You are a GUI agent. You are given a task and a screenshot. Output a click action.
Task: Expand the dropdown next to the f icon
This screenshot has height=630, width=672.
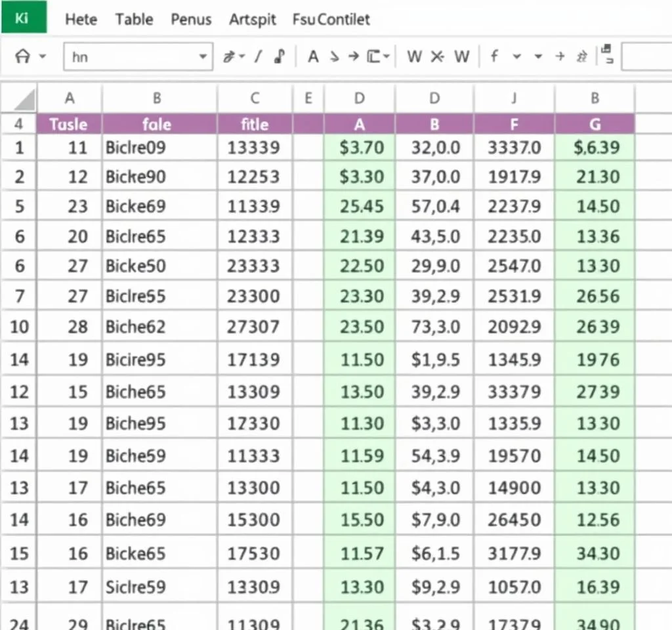coord(516,57)
